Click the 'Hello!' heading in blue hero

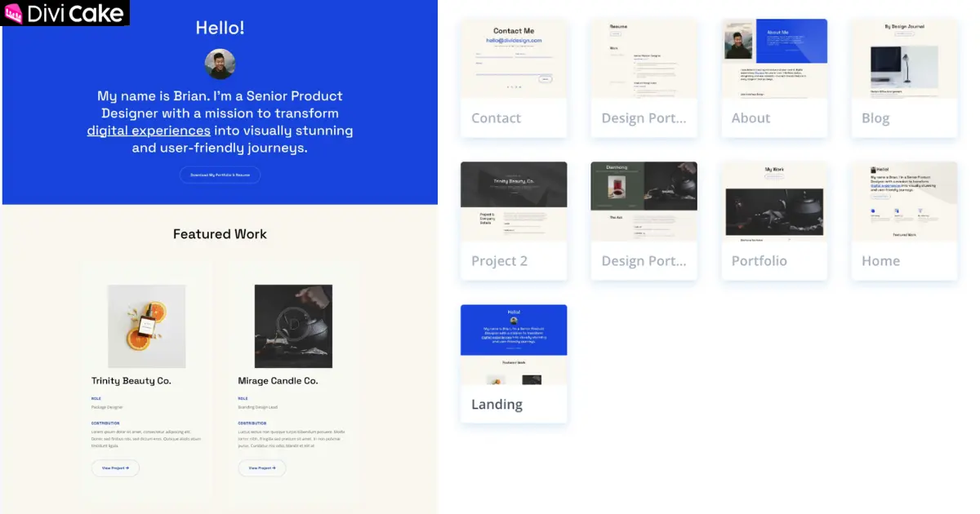220,28
